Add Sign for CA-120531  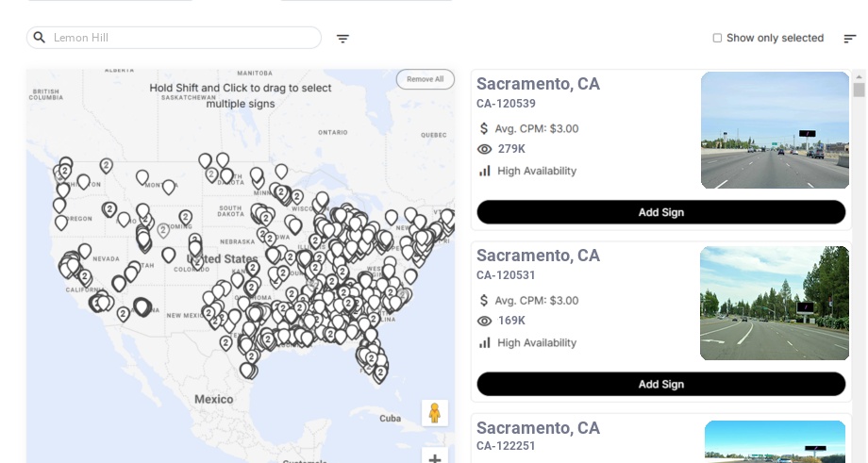coord(660,384)
